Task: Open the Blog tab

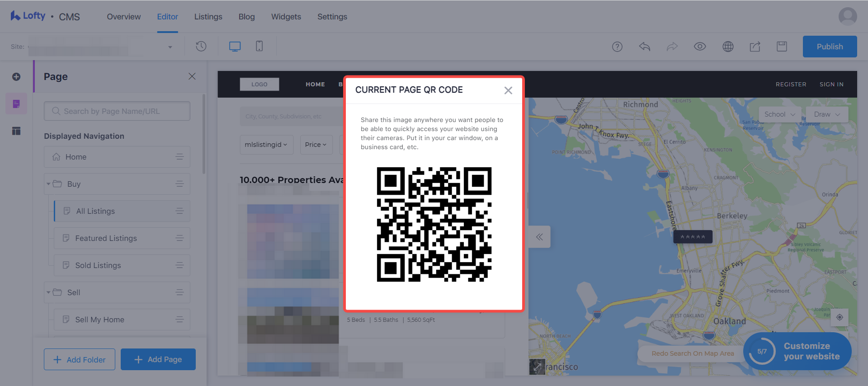Action: [247, 17]
